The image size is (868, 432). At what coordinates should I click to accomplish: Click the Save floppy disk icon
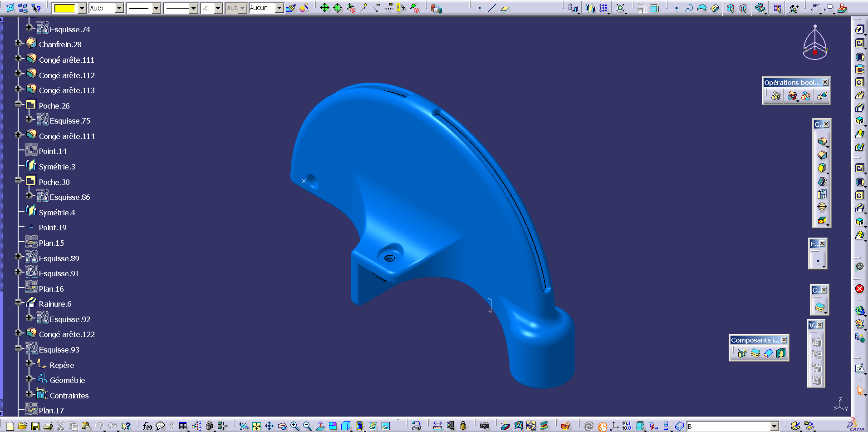[35, 426]
